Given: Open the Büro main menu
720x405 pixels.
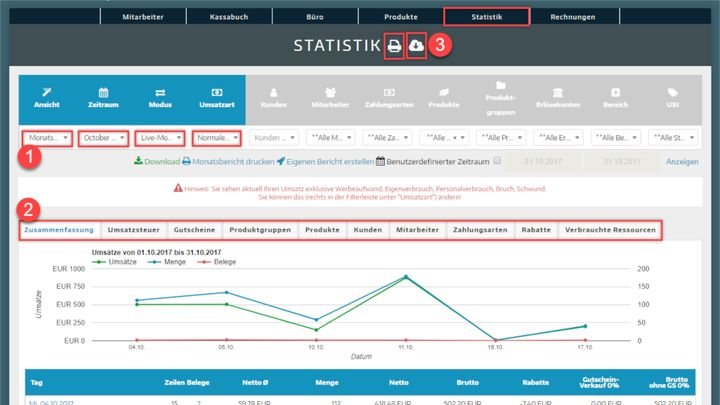Looking at the screenshot, I should pyautogui.click(x=315, y=17).
